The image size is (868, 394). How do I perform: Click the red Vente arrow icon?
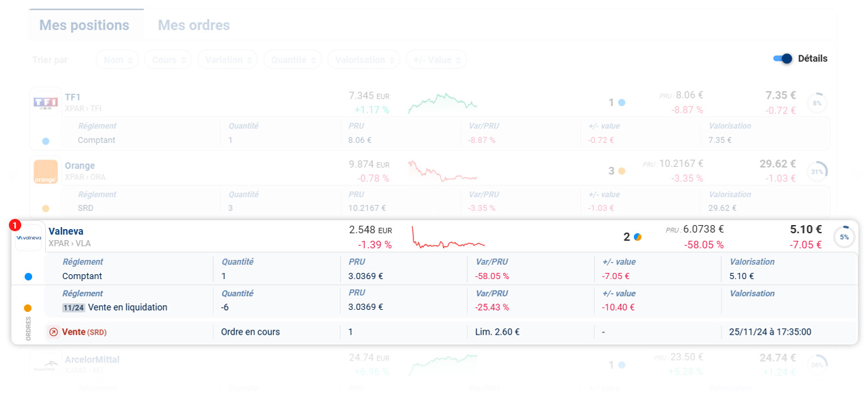[x=53, y=332]
